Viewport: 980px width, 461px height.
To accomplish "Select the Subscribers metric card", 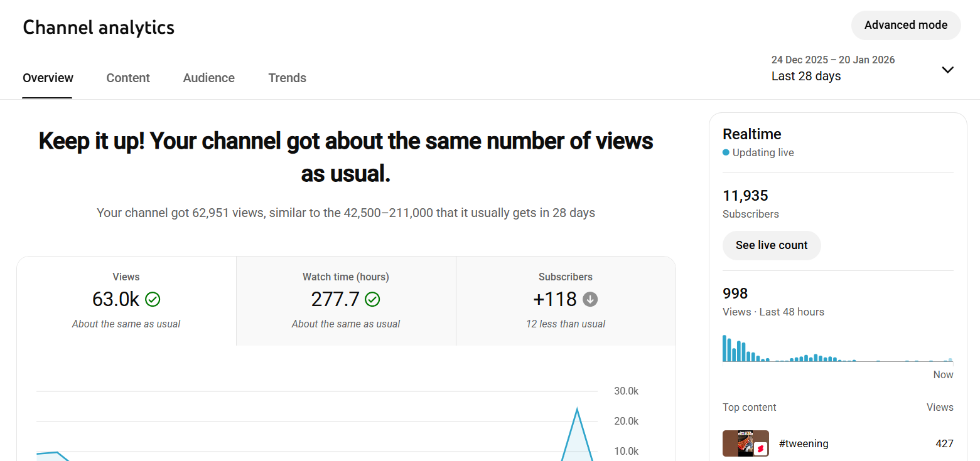I will 566,301.
